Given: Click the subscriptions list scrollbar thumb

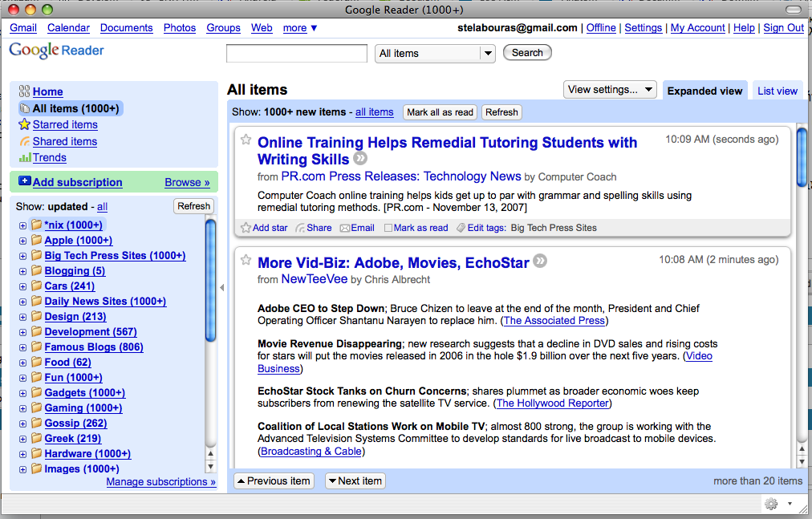Looking at the screenshot, I should click(x=210, y=281).
